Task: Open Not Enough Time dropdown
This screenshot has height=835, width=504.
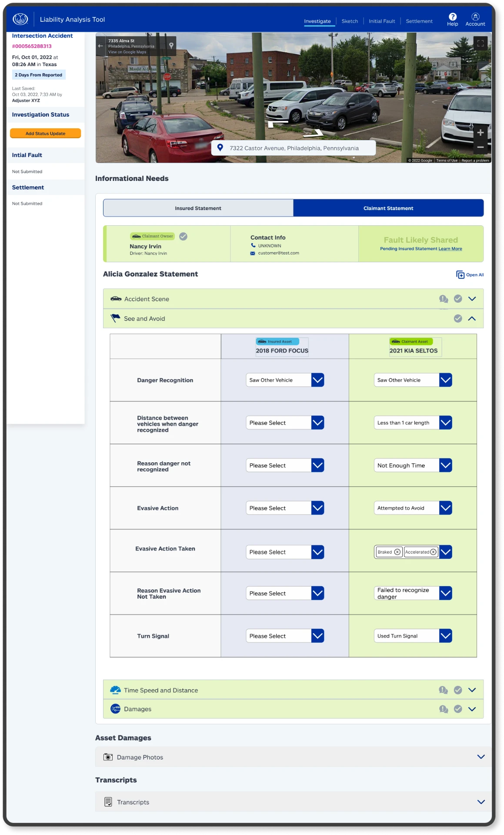Action: click(413, 465)
